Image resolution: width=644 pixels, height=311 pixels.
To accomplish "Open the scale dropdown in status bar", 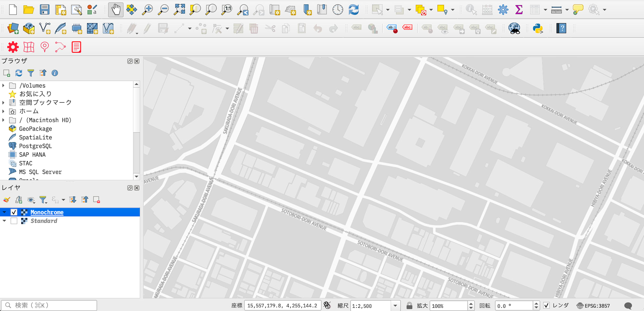I will pyautogui.click(x=395, y=306).
